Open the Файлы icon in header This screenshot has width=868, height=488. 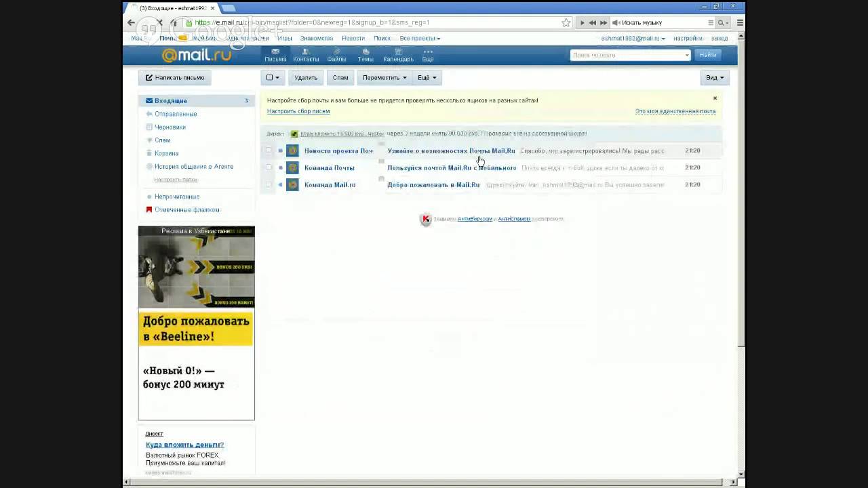pyautogui.click(x=336, y=55)
